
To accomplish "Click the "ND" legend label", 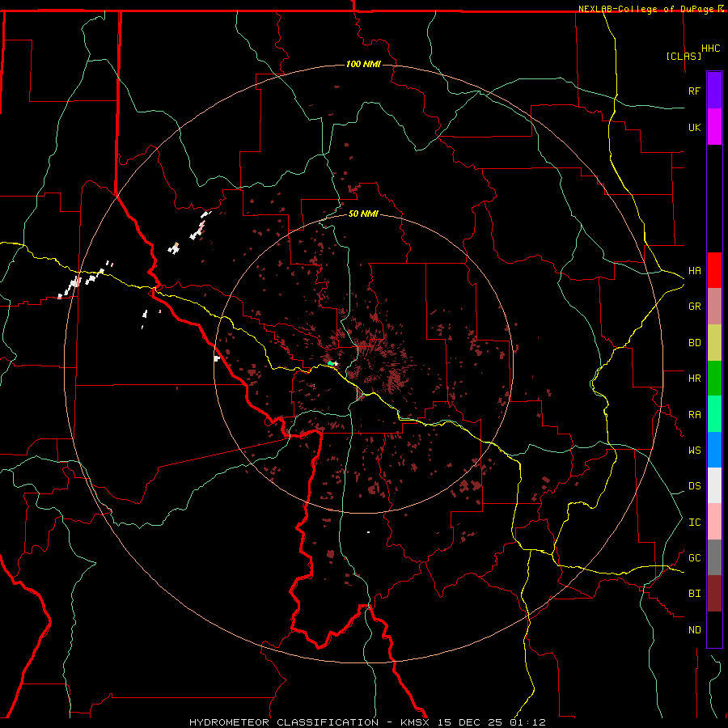I will [694, 630].
